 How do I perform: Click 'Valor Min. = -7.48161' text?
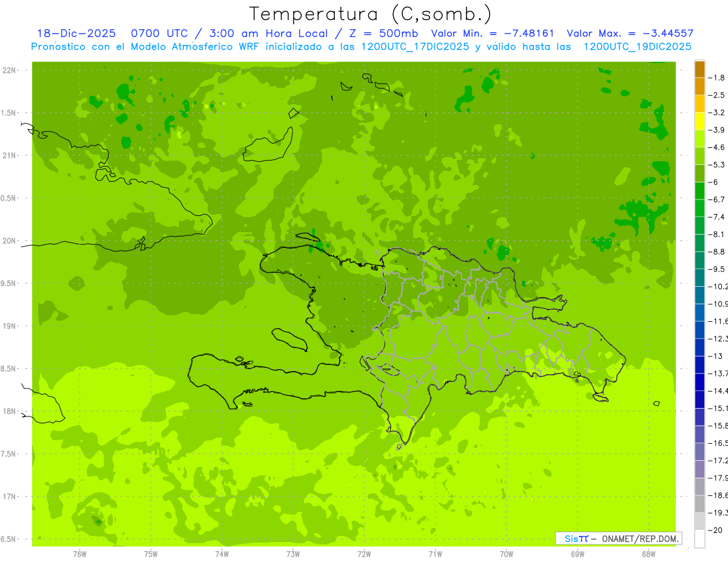492,33
